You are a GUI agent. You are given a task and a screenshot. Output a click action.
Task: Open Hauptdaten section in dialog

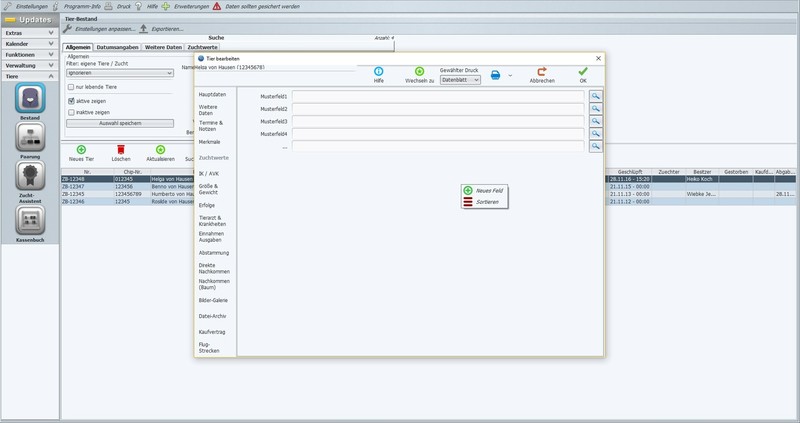pos(212,95)
